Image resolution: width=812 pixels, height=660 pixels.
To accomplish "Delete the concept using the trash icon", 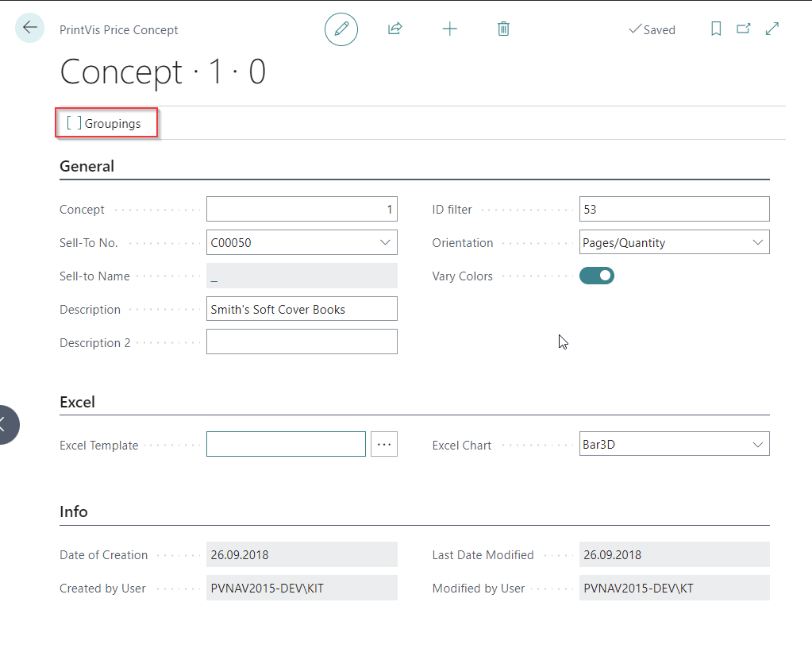I will tap(503, 29).
